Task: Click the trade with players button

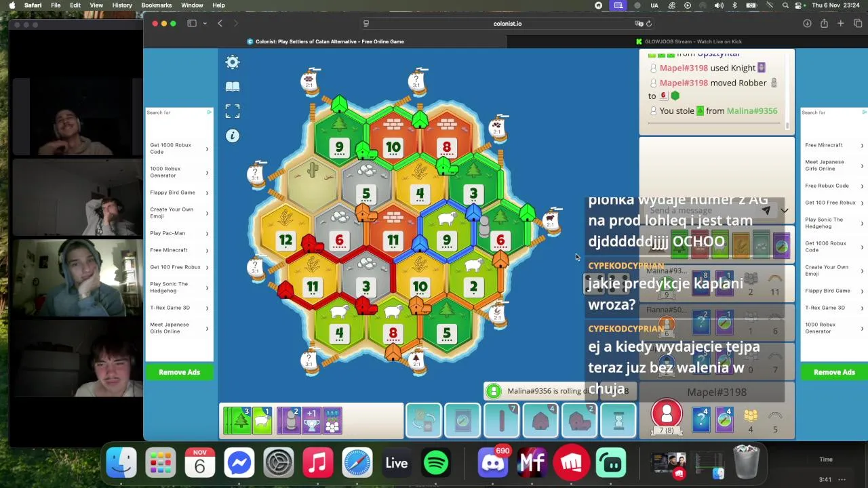Action: 424,421
